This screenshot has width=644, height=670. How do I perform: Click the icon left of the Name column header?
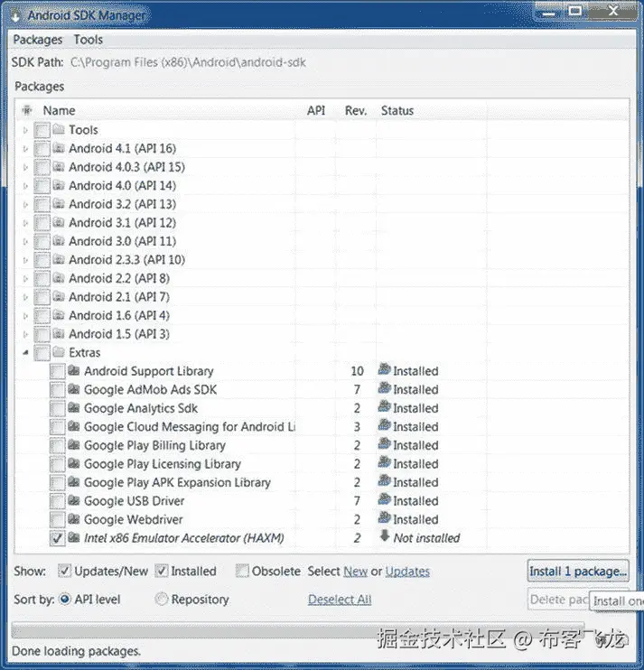(27, 110)
